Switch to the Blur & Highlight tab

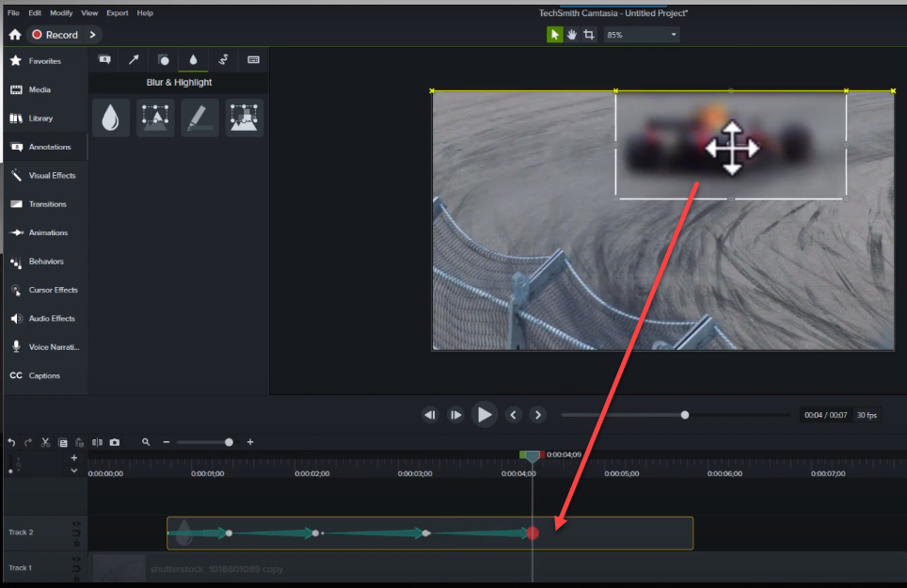coord(193,59)
